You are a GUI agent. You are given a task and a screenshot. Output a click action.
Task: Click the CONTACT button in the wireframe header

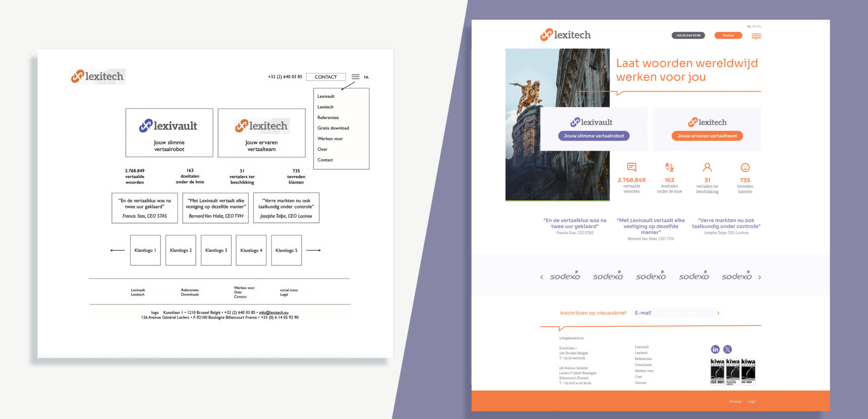coord(325,77)
